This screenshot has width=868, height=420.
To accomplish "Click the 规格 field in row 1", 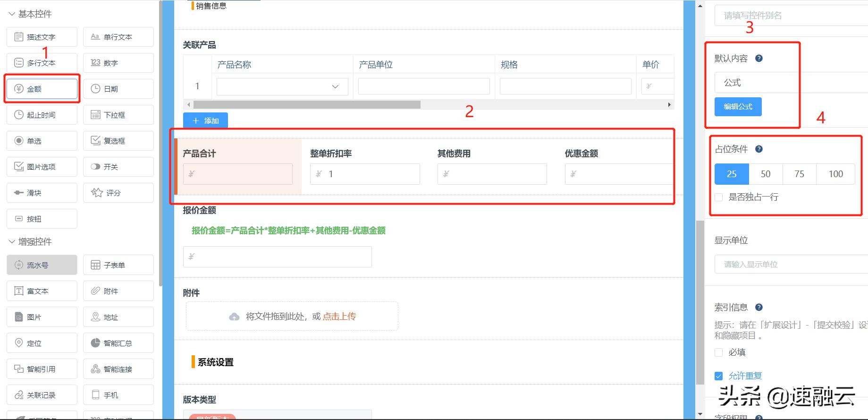I will pyautogui.click(x=565, y=86).
